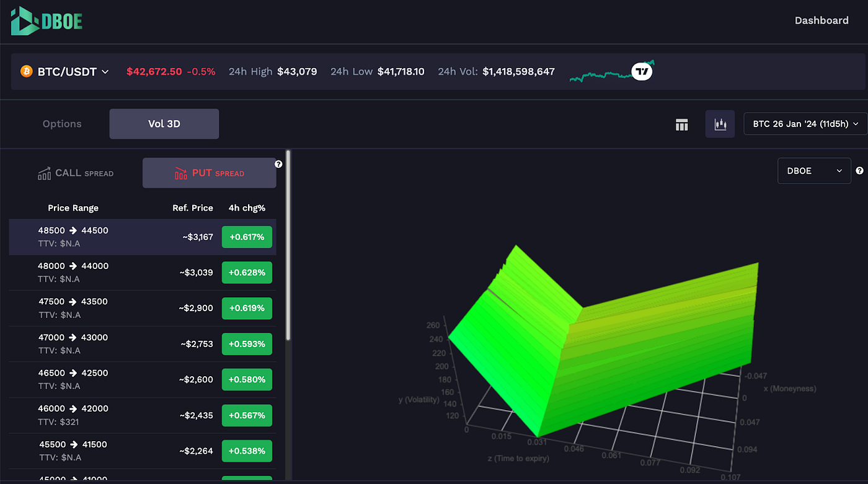The height and width of the screenshot is (484, 868).
Task: Open the Dashboard link
Action: click(821, 20)
